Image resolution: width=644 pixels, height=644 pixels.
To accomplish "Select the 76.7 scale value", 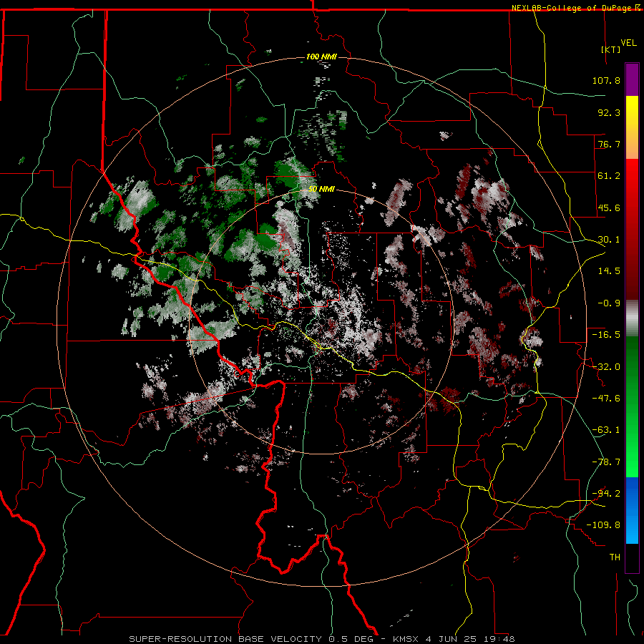I will [609, 144].
